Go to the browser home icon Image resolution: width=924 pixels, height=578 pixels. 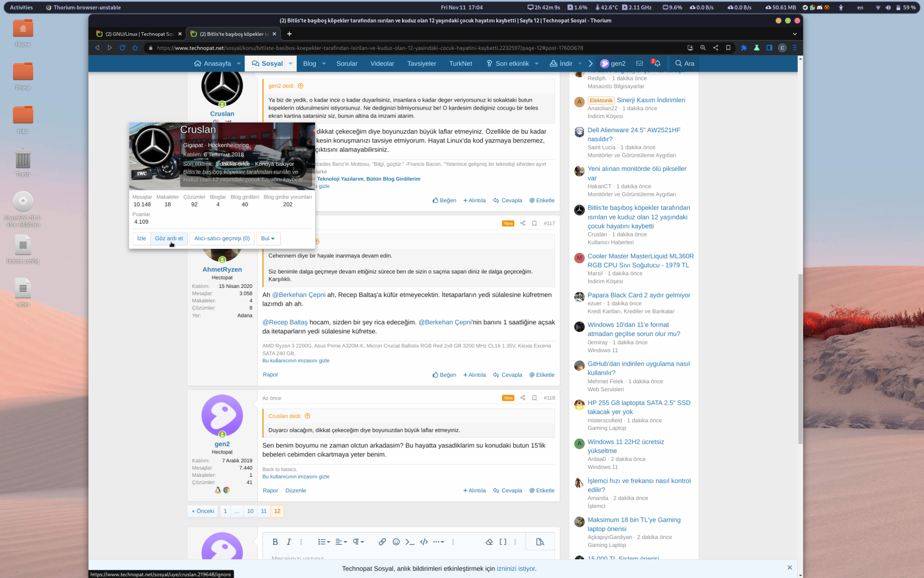pyautogui.click(x=135, y=48)
